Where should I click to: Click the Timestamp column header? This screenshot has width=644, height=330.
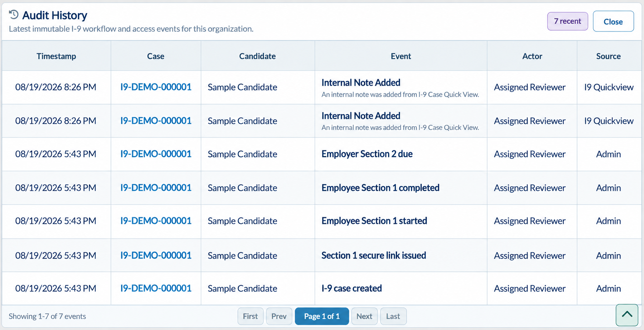(x=56, y=56)
